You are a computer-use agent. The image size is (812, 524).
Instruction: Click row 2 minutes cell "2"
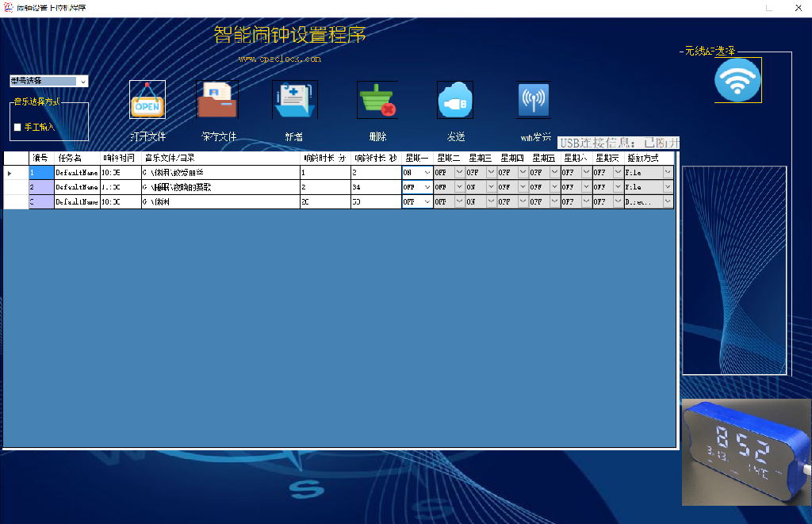pos(325,187)
